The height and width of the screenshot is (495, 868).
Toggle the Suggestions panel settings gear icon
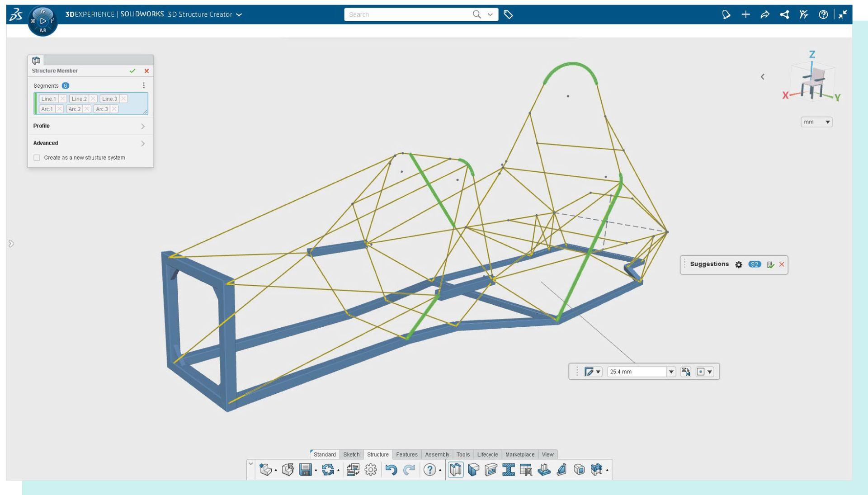(x=738, y=264)
